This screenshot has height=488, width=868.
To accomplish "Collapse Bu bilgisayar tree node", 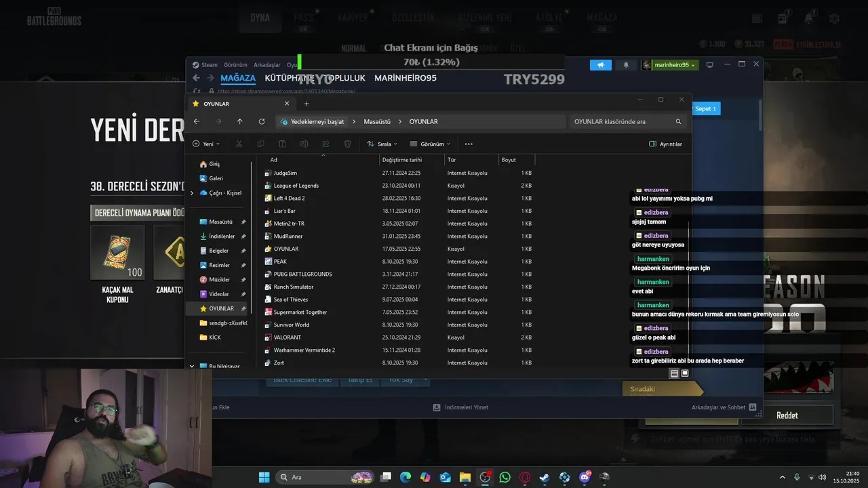I will point(192,366).
